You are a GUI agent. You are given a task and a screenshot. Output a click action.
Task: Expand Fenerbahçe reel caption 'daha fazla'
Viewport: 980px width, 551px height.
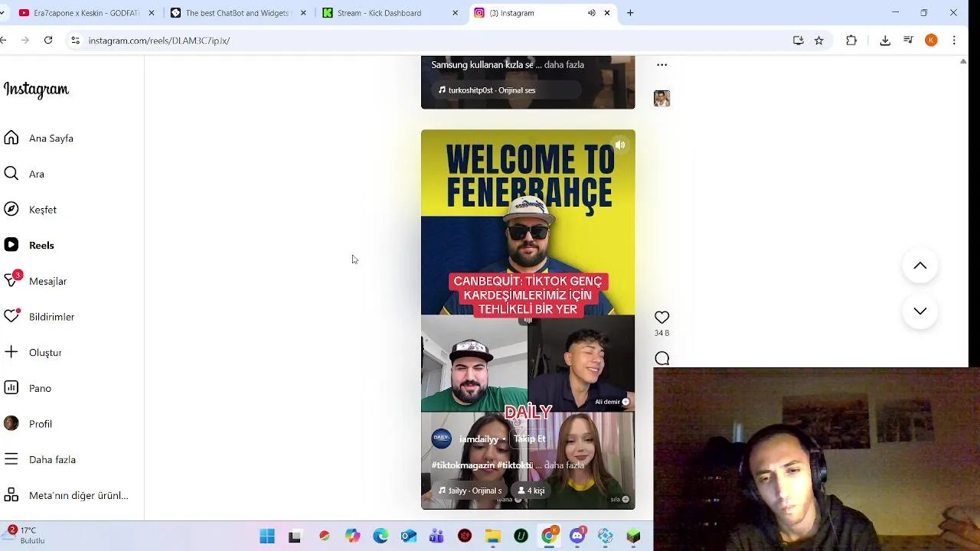click(x=564, y=465)
